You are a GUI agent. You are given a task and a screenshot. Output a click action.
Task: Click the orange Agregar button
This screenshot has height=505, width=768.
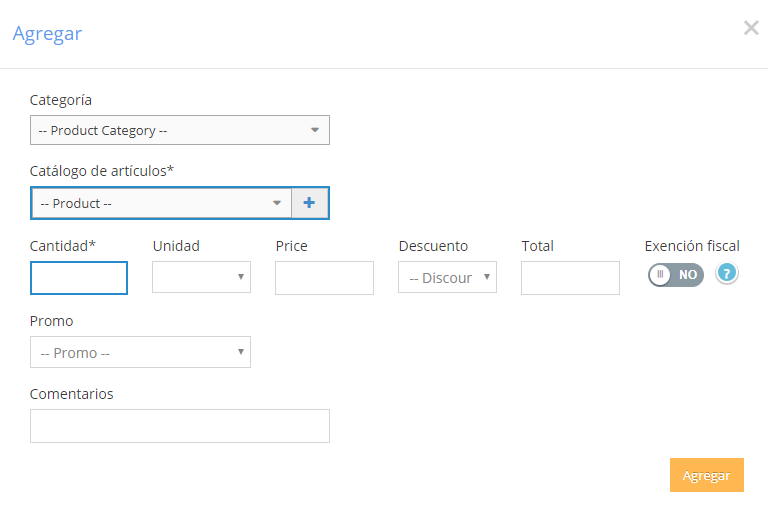click(707, 475)
